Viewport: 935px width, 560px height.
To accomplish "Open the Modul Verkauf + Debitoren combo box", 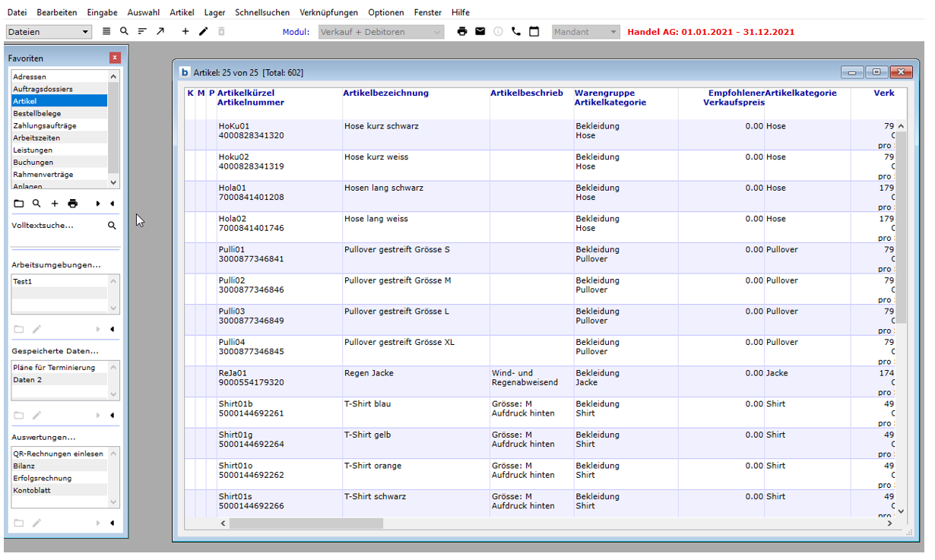I will pyautogui.click(x=381, y=32).
